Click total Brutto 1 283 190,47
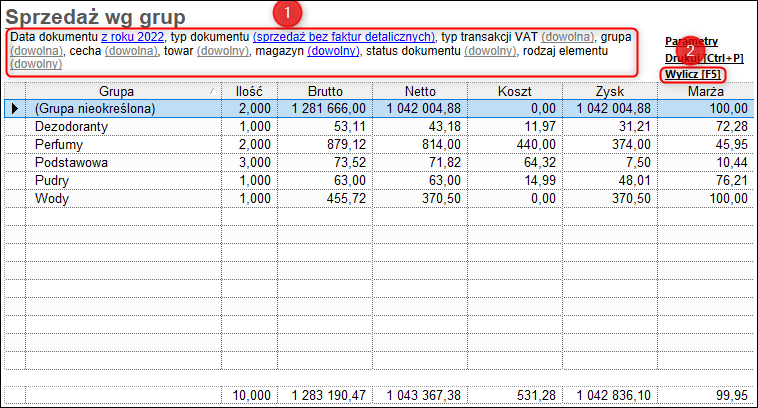This screenshot has width=758, height=408. pos(329,395)
